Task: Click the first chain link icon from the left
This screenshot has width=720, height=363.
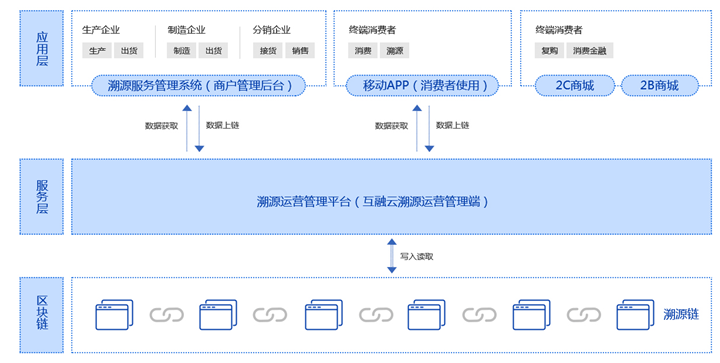Action: point(167,315)
